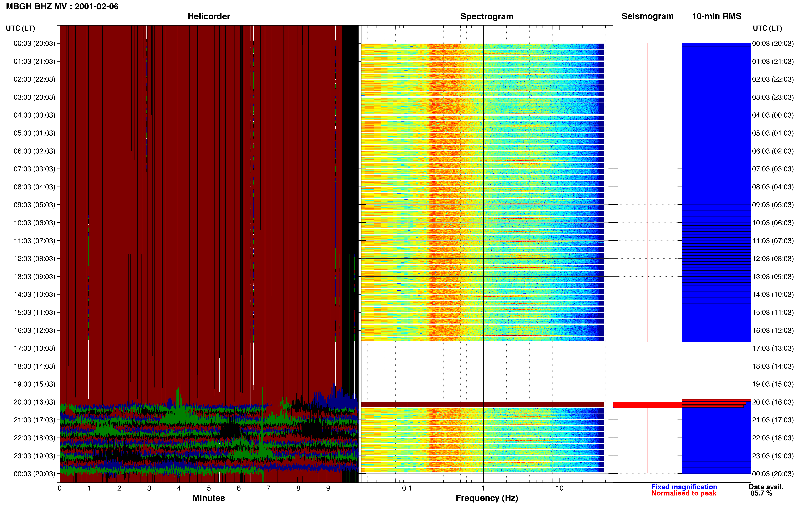This screenshot has width=812, height=508.
Task: Click the 10-min RMS column heading
Action: tap(716, 16)
